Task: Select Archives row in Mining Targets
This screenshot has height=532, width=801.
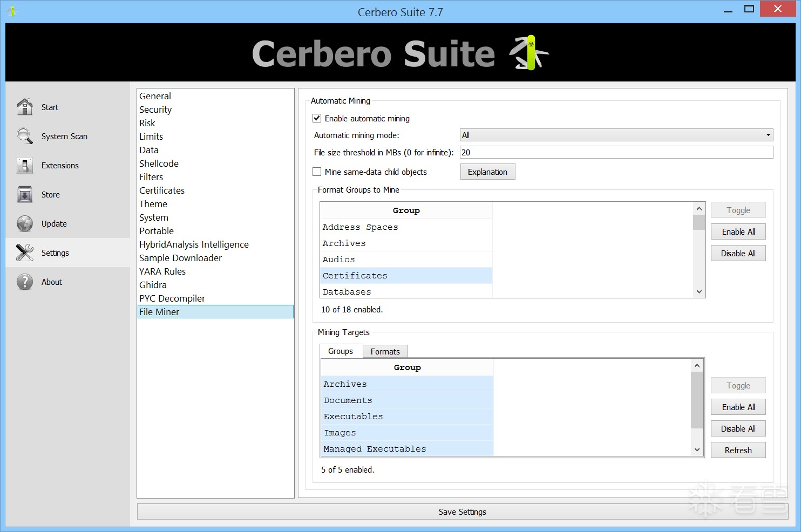Action: coord(408,384)
